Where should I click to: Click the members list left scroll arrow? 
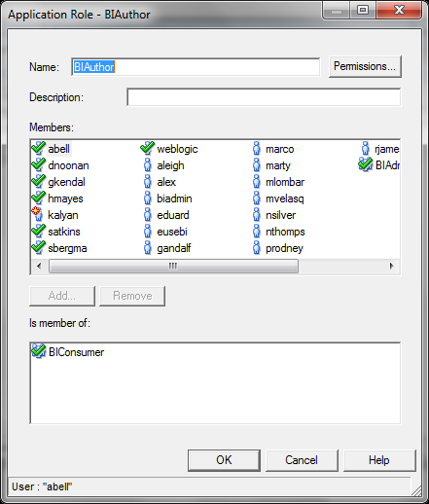(x=39, y=266)
